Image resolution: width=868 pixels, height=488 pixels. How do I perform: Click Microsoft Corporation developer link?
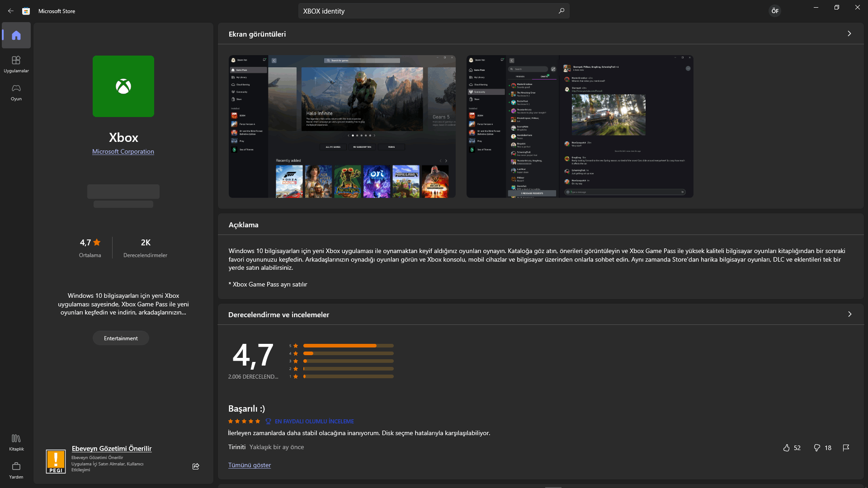[123, 151]
